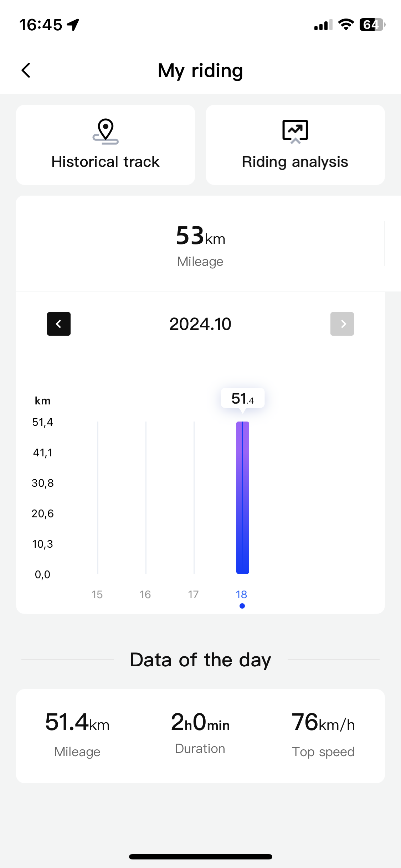401x868 pixels.
Task: Tap the Riding analysis chart icon
Action: [295, 131]
